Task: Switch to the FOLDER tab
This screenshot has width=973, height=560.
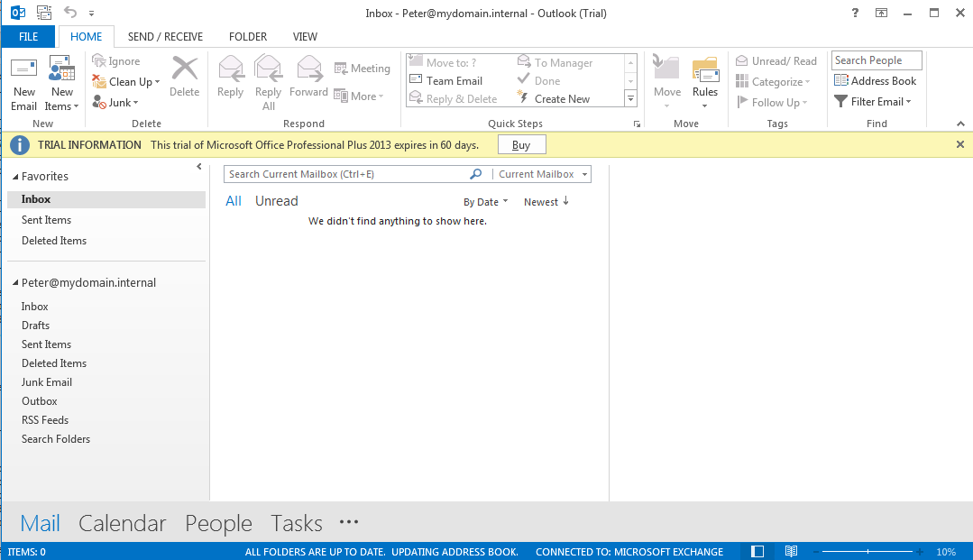Action: tap(248, 37)
